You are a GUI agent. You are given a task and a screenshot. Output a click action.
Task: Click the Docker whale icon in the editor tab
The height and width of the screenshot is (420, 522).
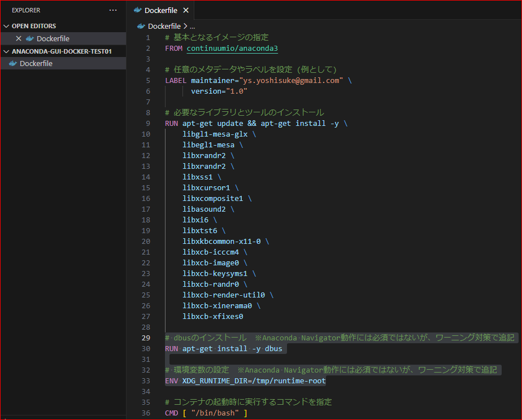138,10
